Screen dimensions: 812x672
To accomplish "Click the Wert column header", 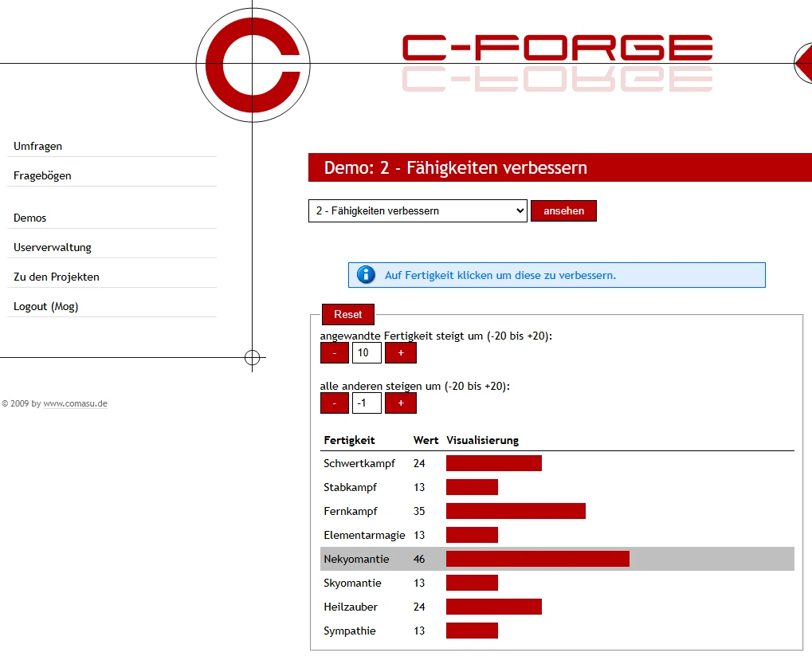I will tap(426, 440).
